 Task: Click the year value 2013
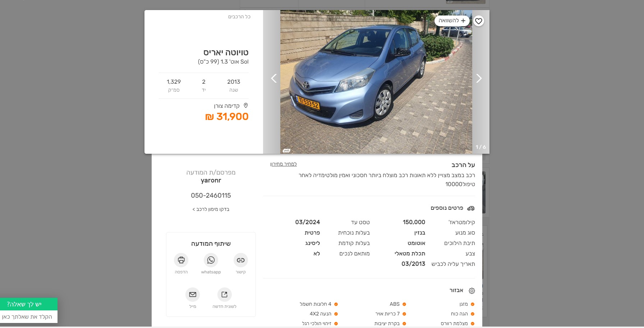[234, 82]
